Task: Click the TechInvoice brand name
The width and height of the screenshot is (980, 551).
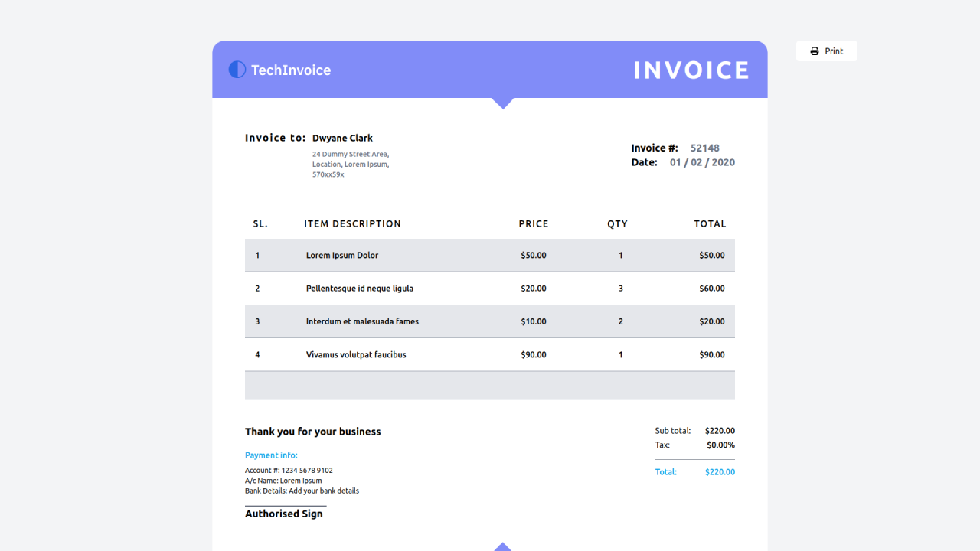Action: coord(291,70)
